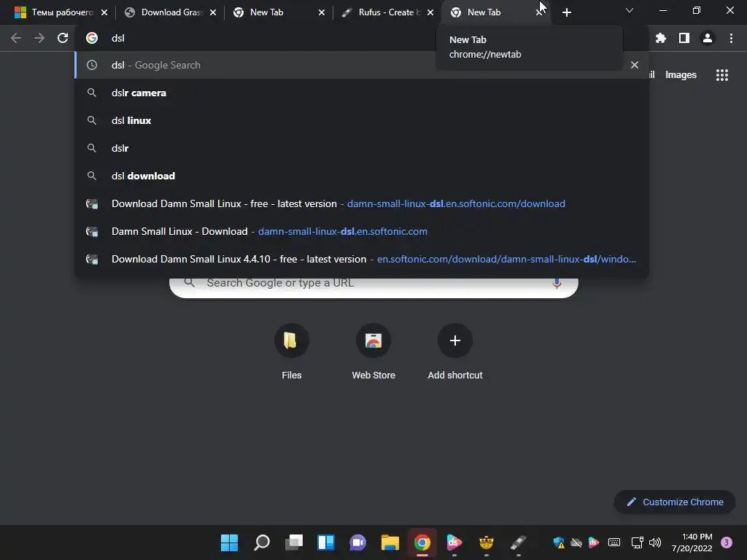The width and height of the screenshot is (747, 560).
Task: Select 'dsl linux' suggestion
Action: tap(362, 120)
